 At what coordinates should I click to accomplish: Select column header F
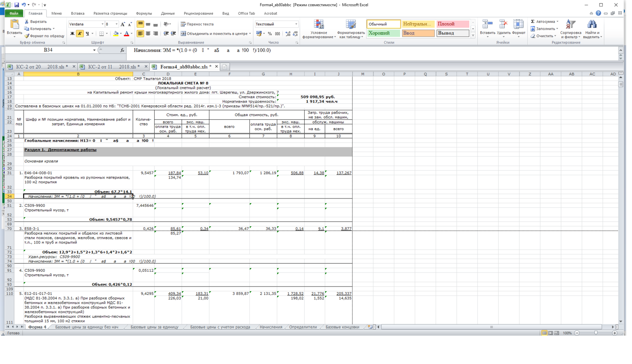(x=229, y=74)
